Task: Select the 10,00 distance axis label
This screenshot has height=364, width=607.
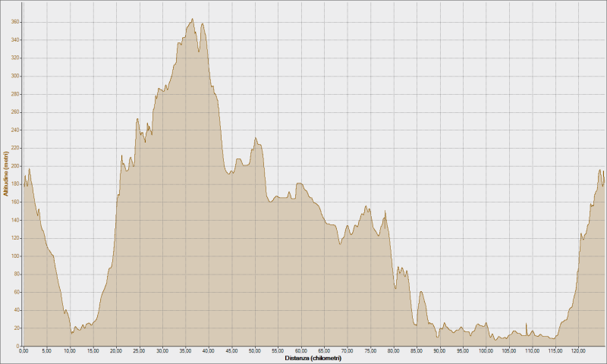Action: coord(70,351)
